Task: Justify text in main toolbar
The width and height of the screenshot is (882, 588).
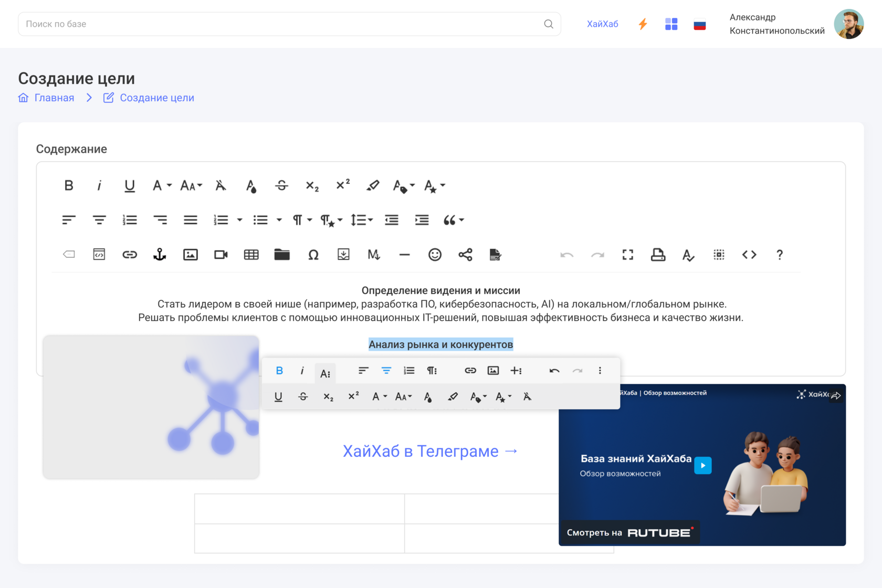Action: coord(191,220)
